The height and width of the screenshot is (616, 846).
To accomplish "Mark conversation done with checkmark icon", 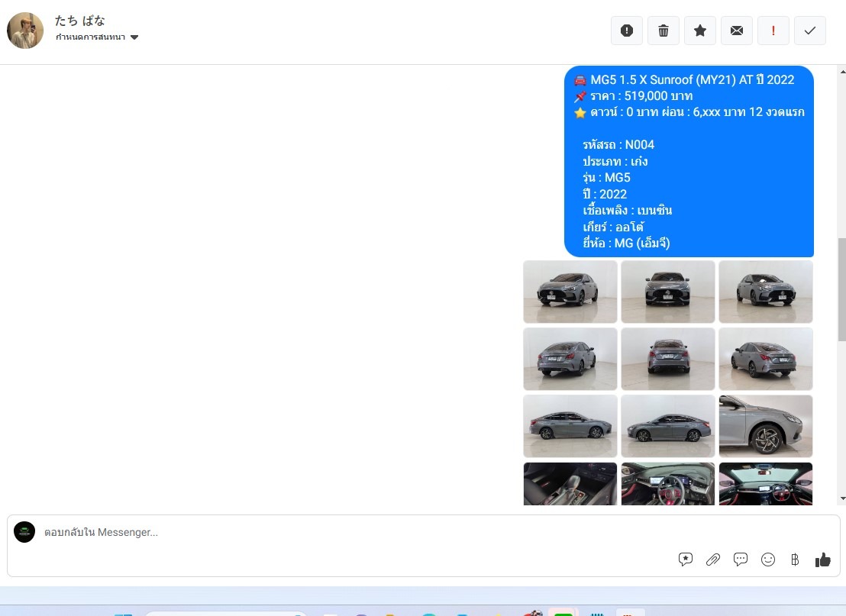I will (810, 31).
